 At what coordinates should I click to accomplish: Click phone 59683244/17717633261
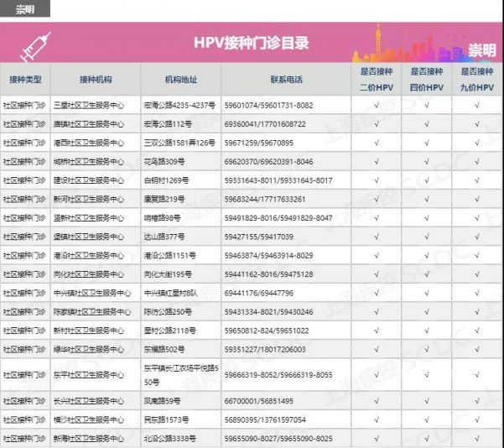[265, 200]
